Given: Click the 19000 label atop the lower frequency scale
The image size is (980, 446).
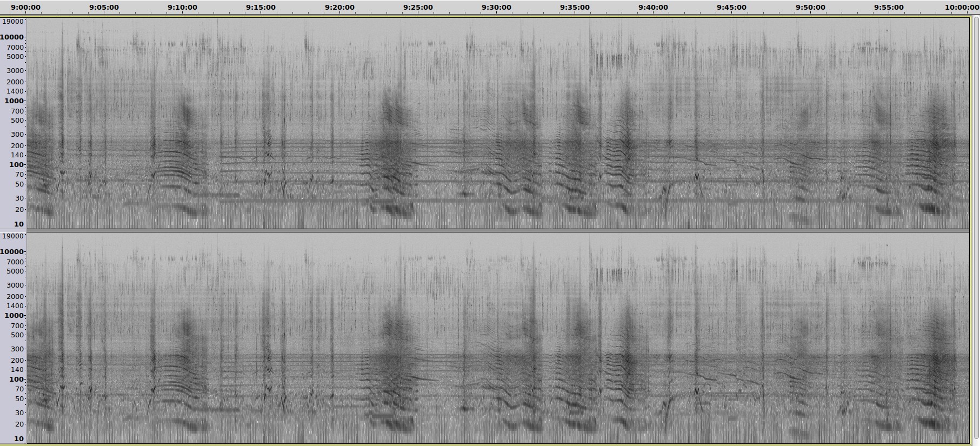Looking at the screenshot, I should 13,236.
